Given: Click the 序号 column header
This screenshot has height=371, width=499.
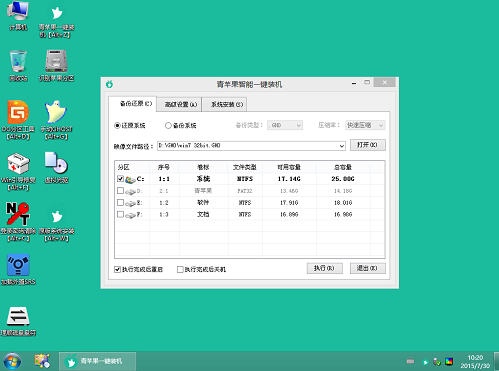Looking at the screenshot, I should tap(164, 167).
